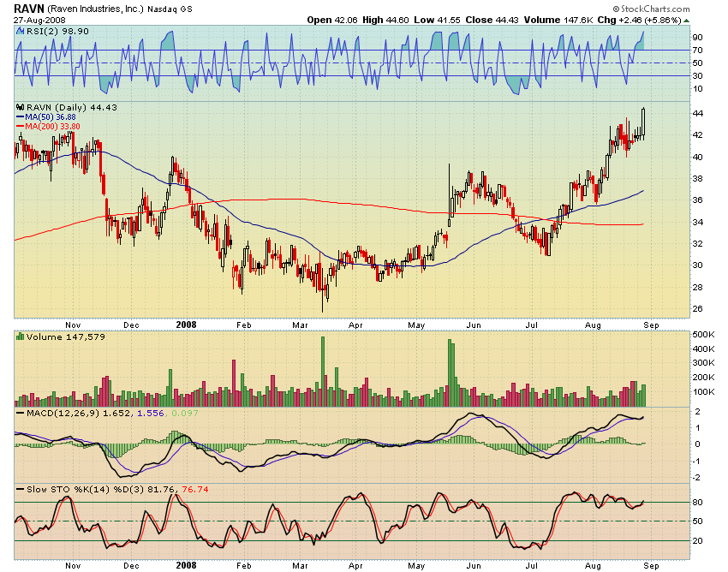Click the 'Dec' label below the Slow STO panel
This screenshot has width=728, height=572.
[131, 565]
